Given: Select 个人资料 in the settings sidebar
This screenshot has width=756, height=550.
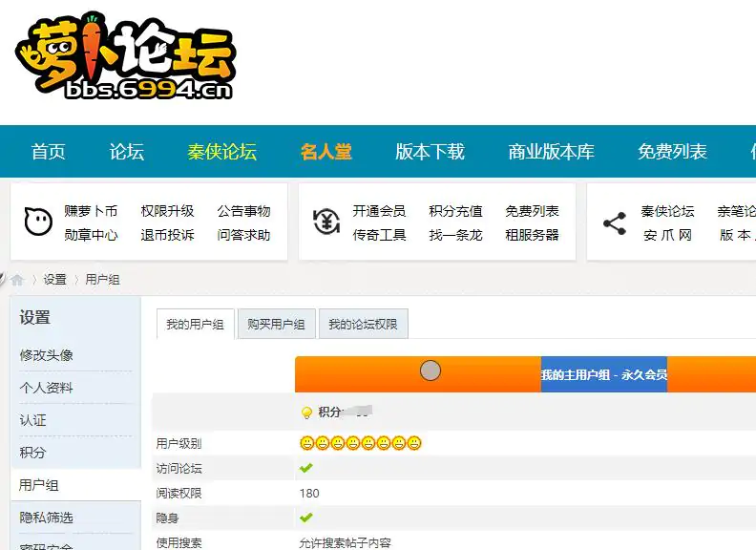Looking at the screenshot, I should click(x=46, y=388).
